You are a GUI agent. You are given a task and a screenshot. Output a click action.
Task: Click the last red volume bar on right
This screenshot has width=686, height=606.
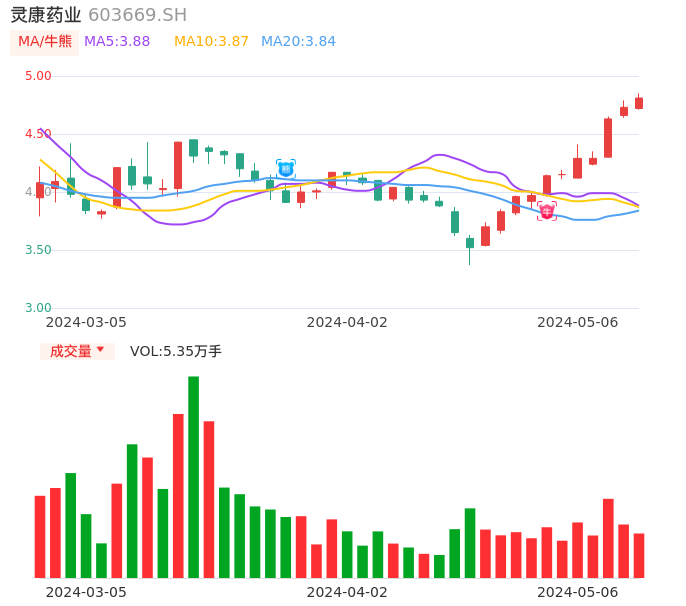point(639,555)
